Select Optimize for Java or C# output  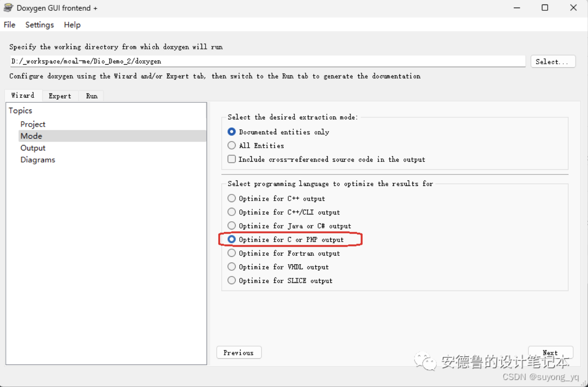[289, 226]
